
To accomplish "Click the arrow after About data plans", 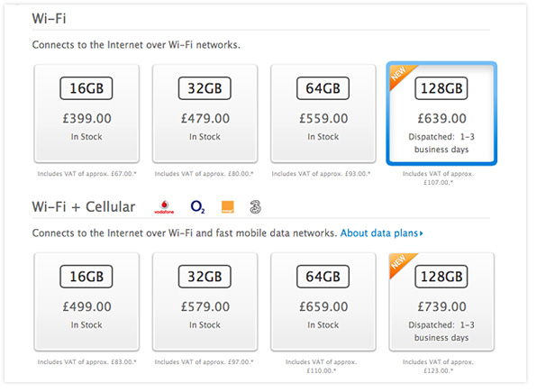I will pos(422,233).
